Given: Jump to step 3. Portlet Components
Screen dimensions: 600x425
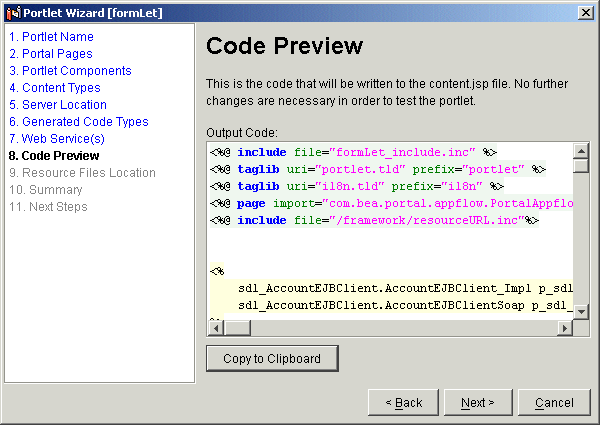Looking at the screenshot, I should click(70, 71).
